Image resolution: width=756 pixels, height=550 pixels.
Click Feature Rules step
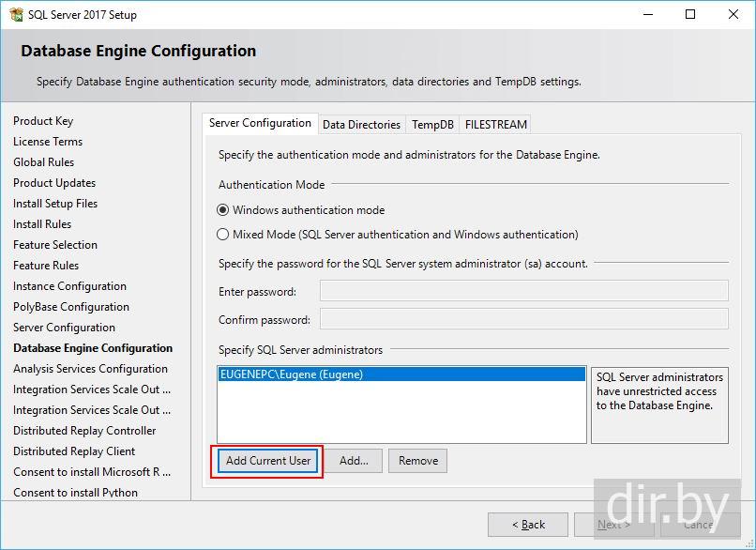pyautogui.click(x=46, y=266)
